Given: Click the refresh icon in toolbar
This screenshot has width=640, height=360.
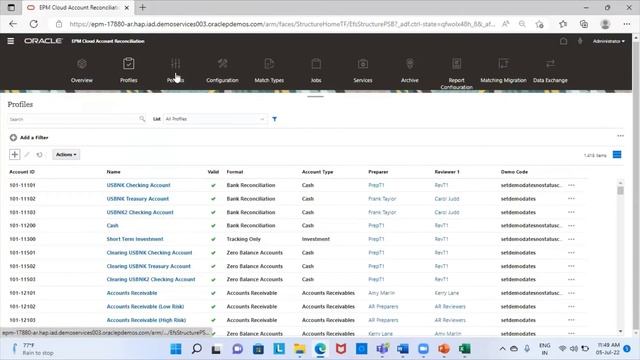Looking at the screenshot, I should pos(39,155).
